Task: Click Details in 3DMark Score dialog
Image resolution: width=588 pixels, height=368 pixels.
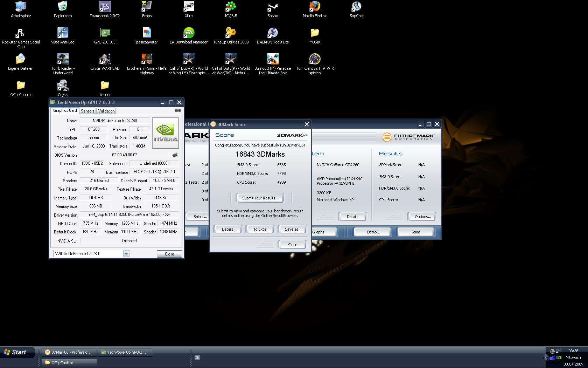Action: click(229, 229)
